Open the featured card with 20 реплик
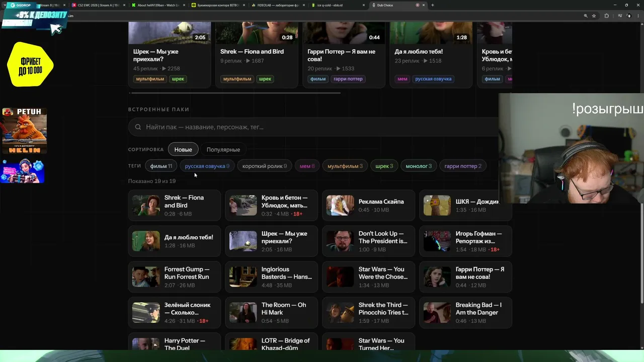The height and width of the screenshot is (362, 644). coord(344,55)
